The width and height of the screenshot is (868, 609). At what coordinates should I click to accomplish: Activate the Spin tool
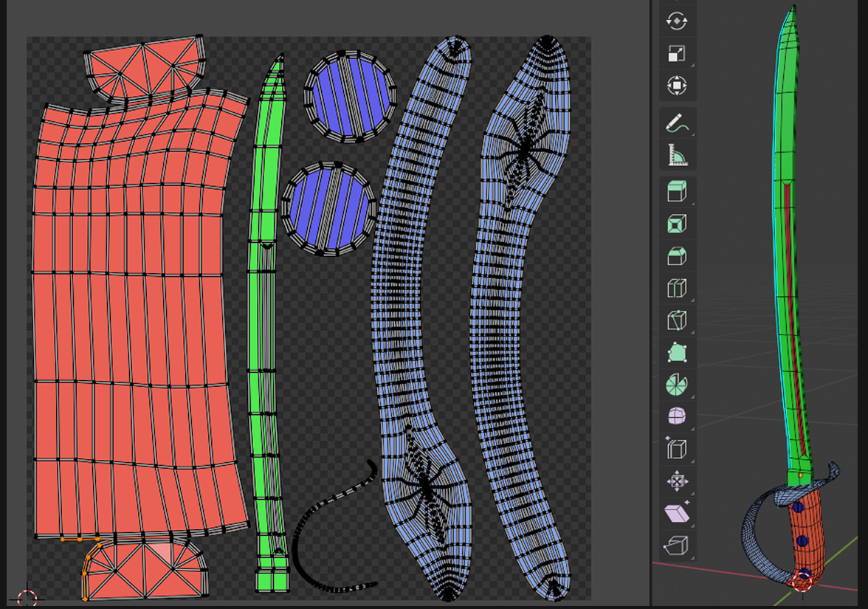(677, 385)
